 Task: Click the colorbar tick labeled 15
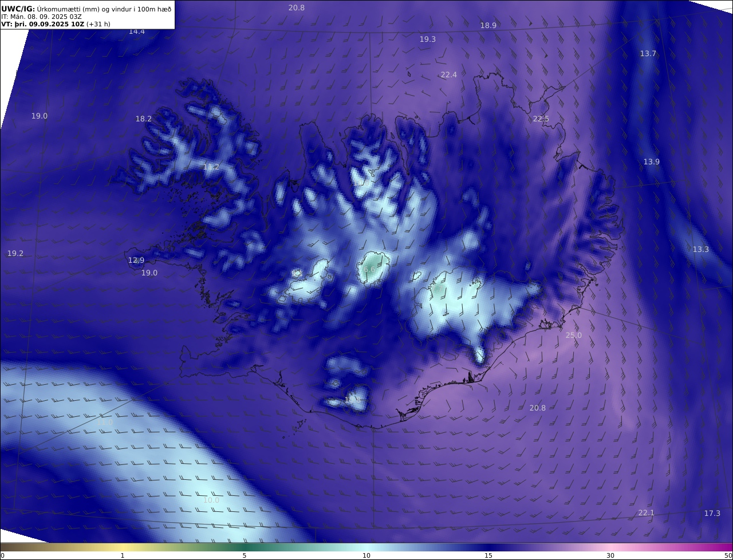488,555
